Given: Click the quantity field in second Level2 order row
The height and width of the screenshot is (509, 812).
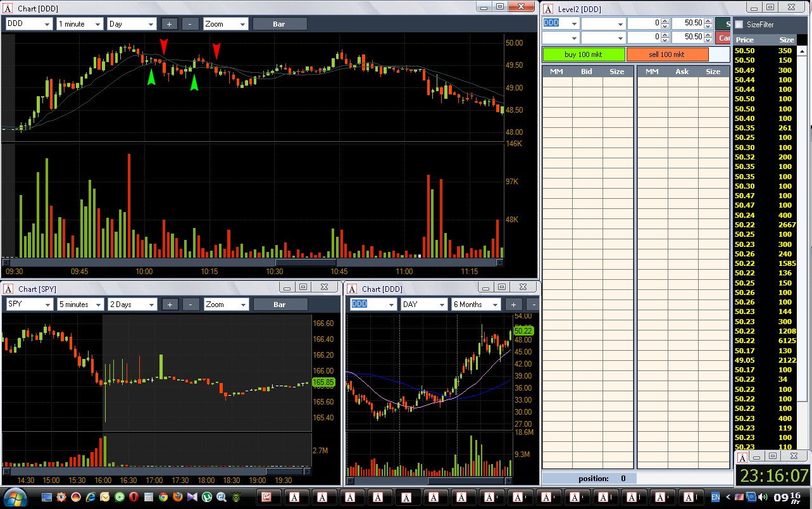Looking at the screenshot, I should (644, 37).
